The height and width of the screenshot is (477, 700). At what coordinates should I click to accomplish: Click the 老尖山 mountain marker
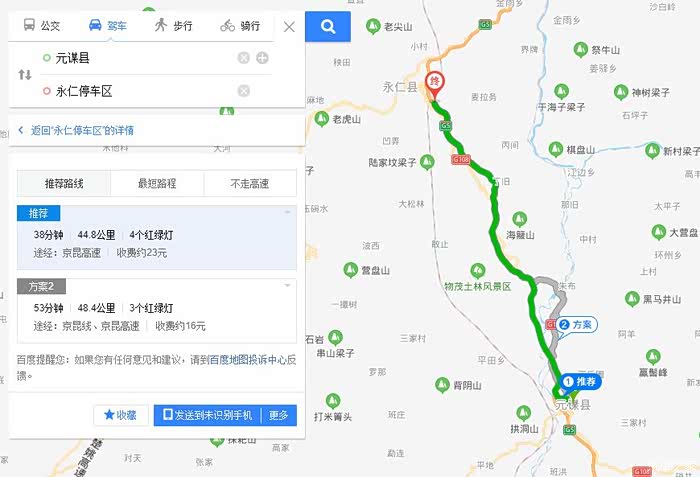coord(373,26)
